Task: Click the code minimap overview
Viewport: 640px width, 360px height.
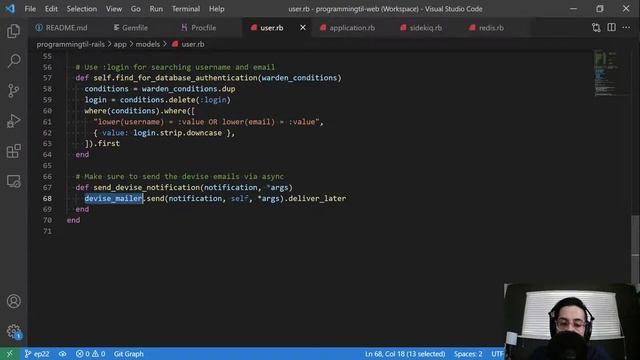Action: click(606, 73)
